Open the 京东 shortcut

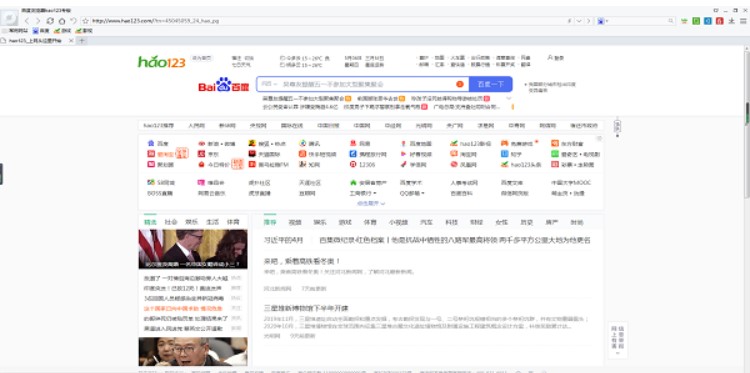coord(209,154)
